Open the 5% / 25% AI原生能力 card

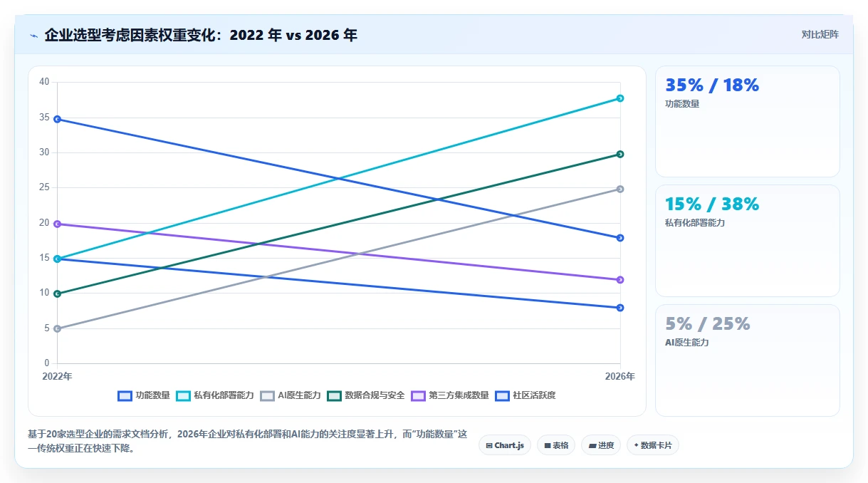point(748,360)
